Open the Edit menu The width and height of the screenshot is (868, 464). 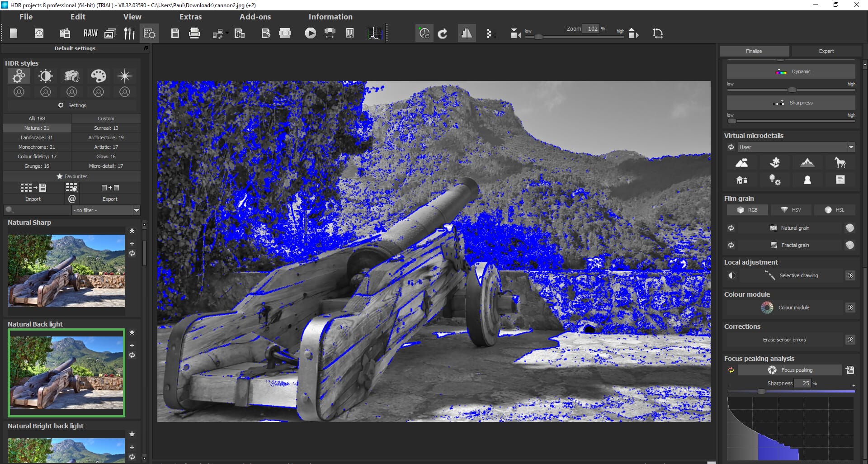tap(78, 17)
